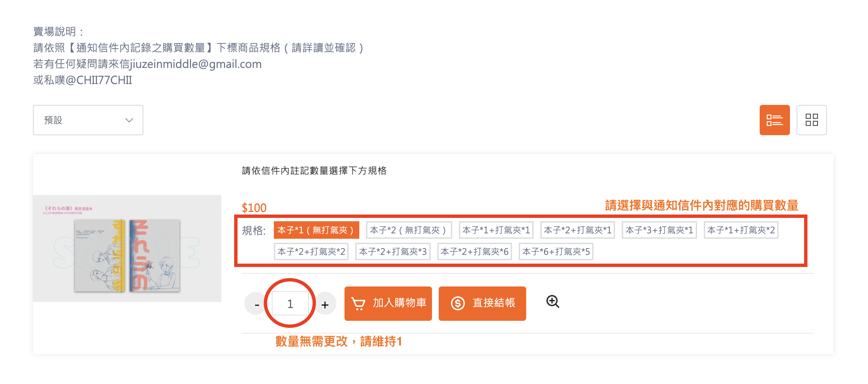The image size is (868, 384).
Task: Choose spec 本子*1+打氣夾*1
Action: coord(496,230)
